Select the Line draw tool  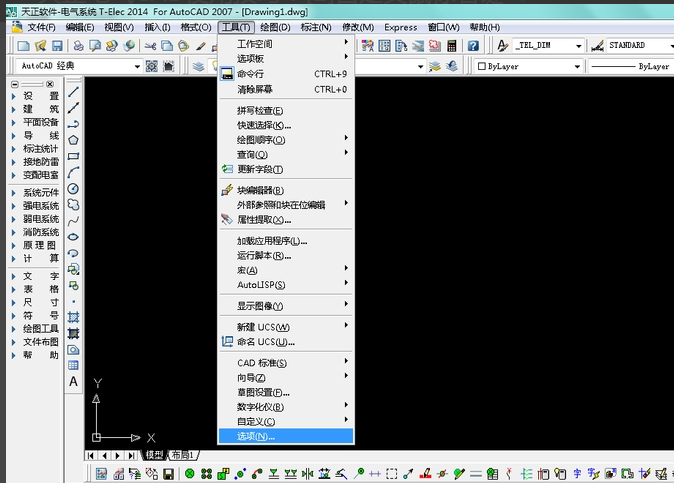pos(74,92)
